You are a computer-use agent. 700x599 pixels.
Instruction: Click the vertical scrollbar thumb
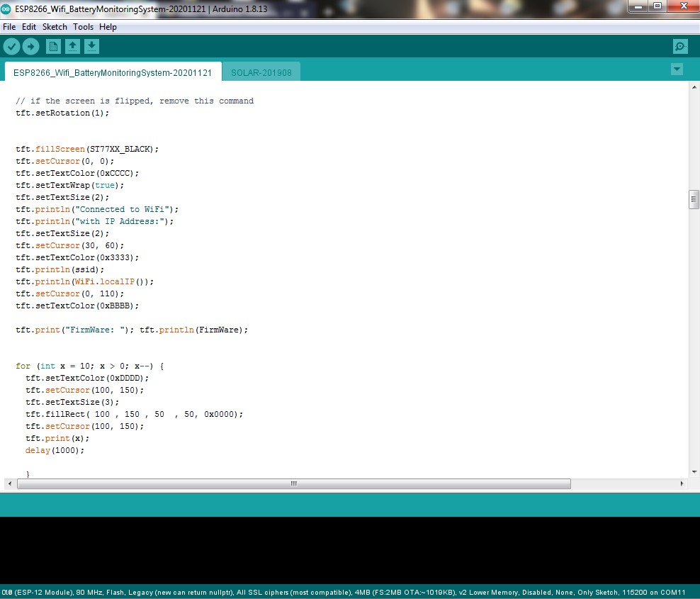pyautogui.click(x=694, y=199)
